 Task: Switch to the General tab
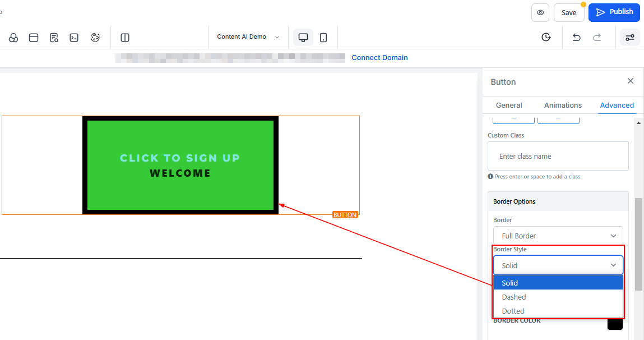pyautogui.click(x=509, y=105)
